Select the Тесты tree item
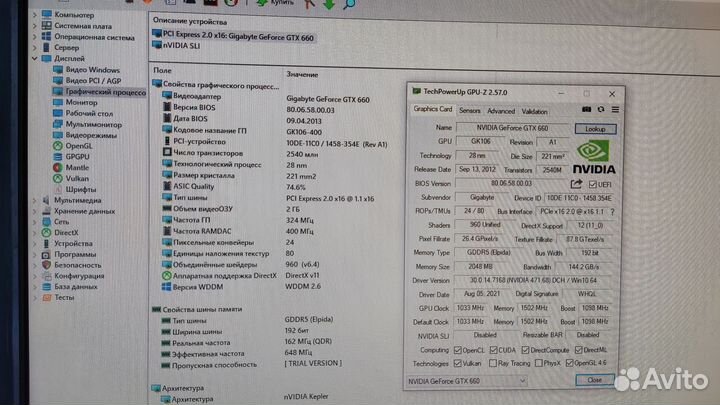Viewport: 720px width, 405px height. click(x=64, y=298)
